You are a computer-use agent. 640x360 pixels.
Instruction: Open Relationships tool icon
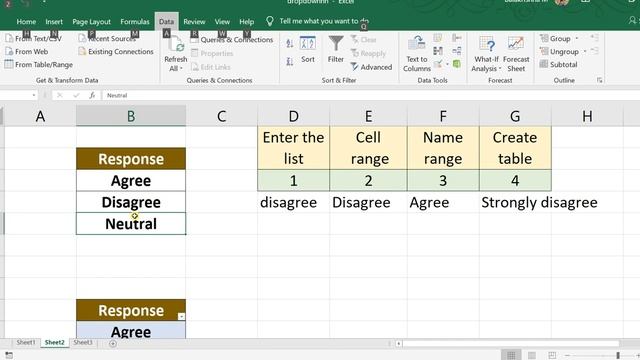(457, 51)
